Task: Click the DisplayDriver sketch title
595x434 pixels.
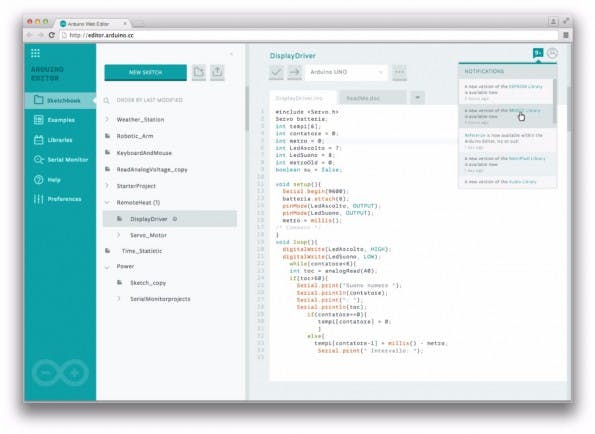Action: pos(293,56)
